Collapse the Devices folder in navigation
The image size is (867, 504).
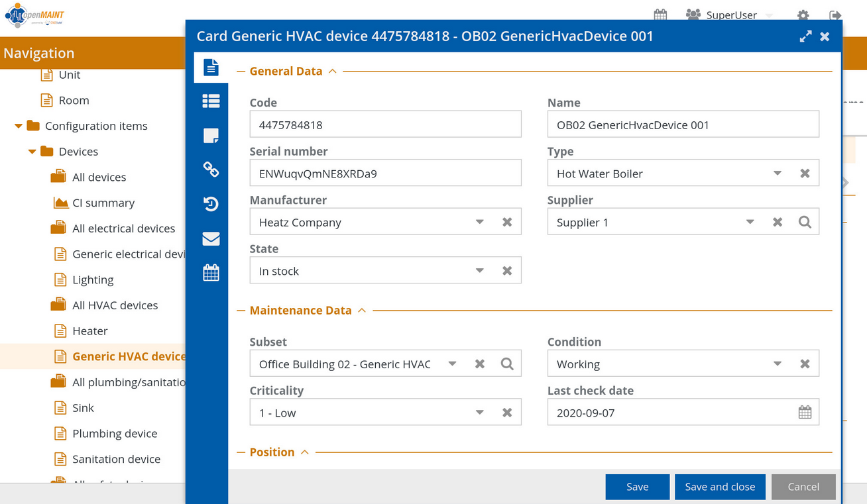tap(32, 152)
